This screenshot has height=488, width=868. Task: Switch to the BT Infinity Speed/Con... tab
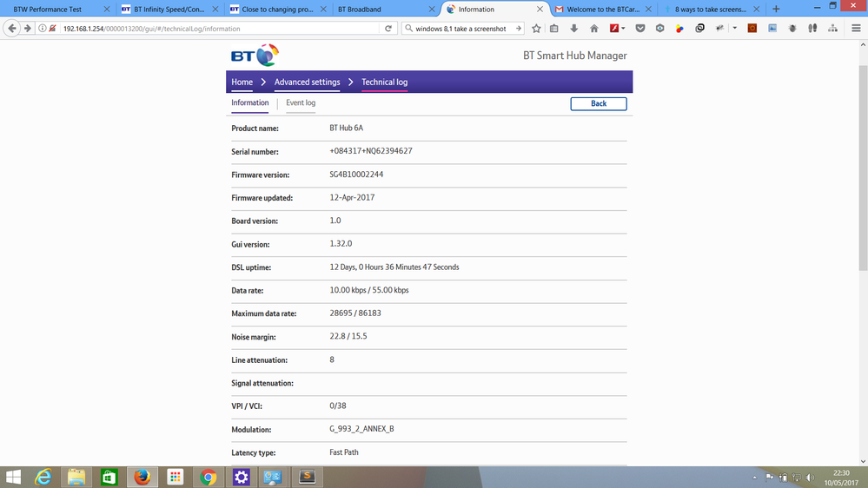click(169, 10)
